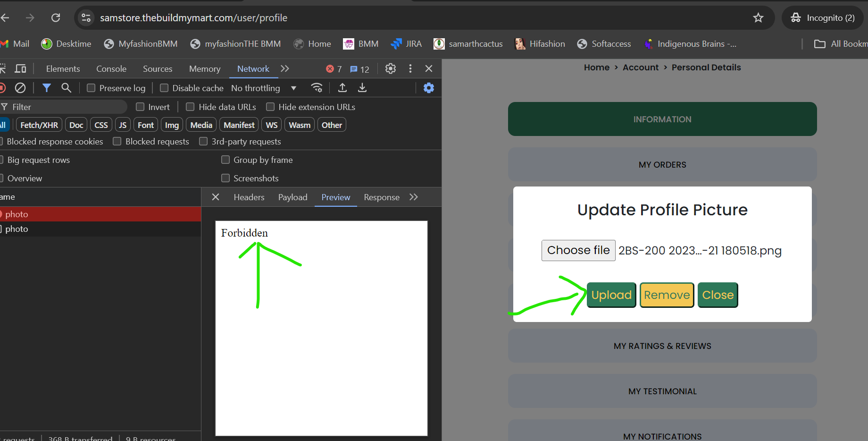Open the Headers tab of the request
This screenshot has height=441, width=868.
tap(249, 197)
